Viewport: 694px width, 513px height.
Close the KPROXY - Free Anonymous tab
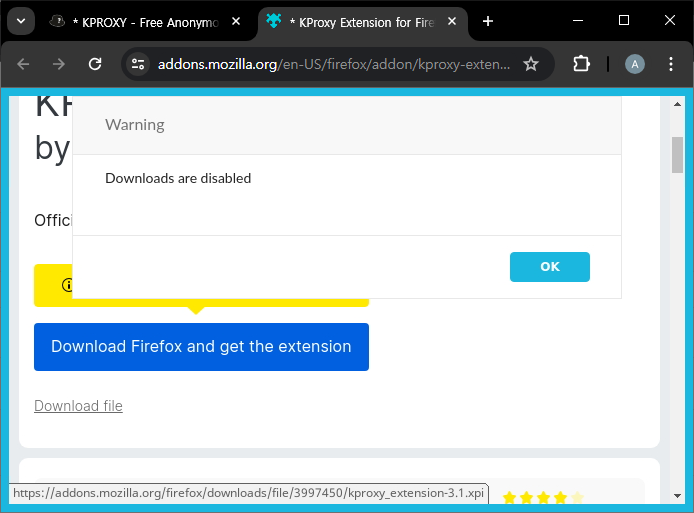tap(236, 21)
